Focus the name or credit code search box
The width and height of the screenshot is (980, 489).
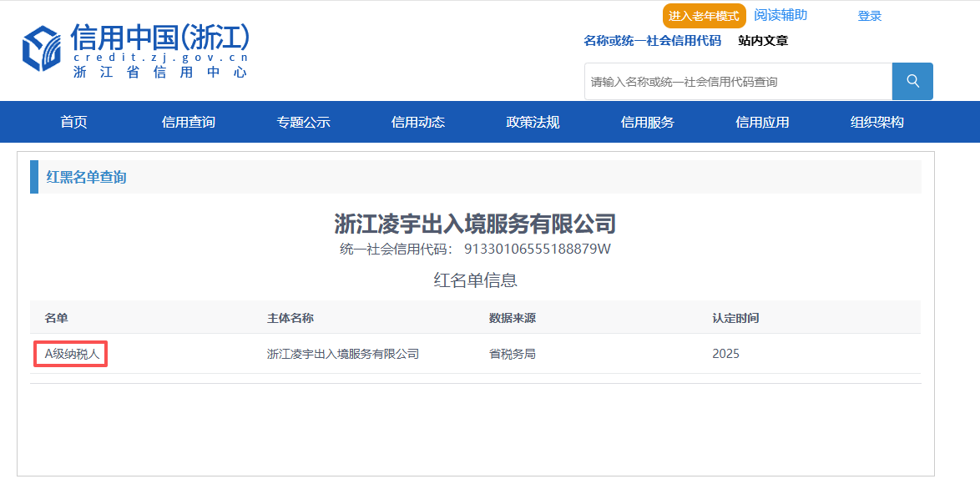[x=738, y=81]
